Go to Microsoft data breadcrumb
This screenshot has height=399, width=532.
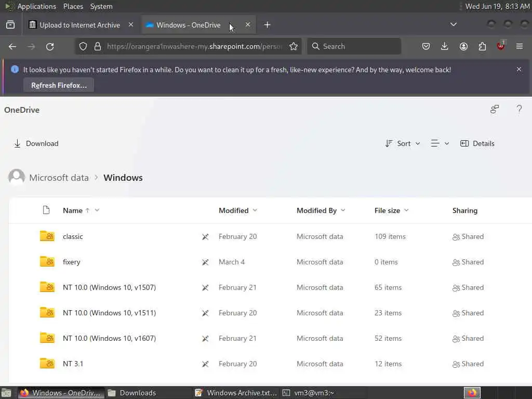coord(59,178)
